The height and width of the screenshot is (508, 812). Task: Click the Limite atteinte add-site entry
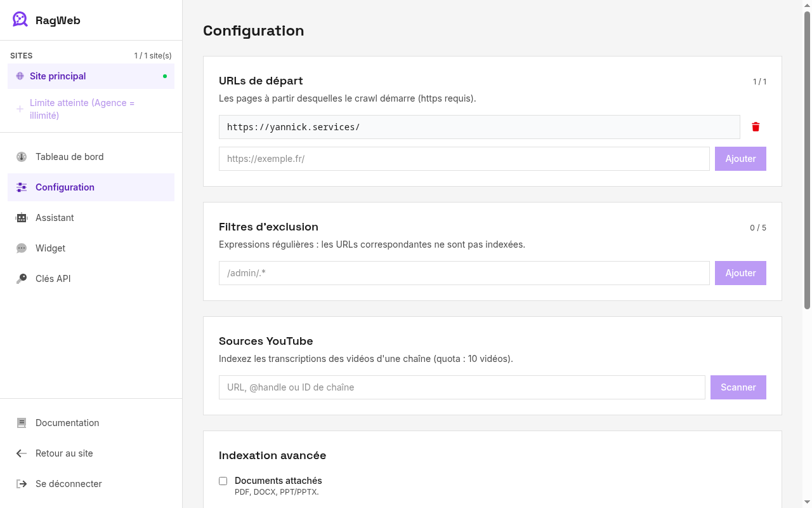pos(91,109)
